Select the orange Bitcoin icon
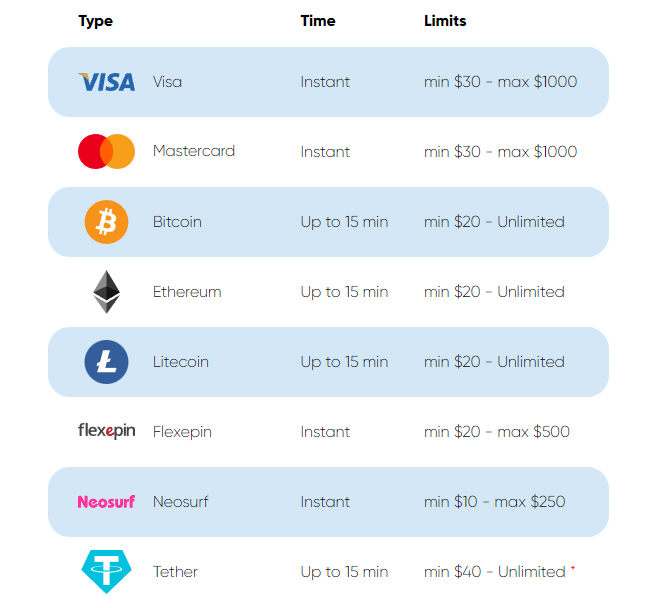The height and width of the screenshot is (608, 650). tap(107, 222)
